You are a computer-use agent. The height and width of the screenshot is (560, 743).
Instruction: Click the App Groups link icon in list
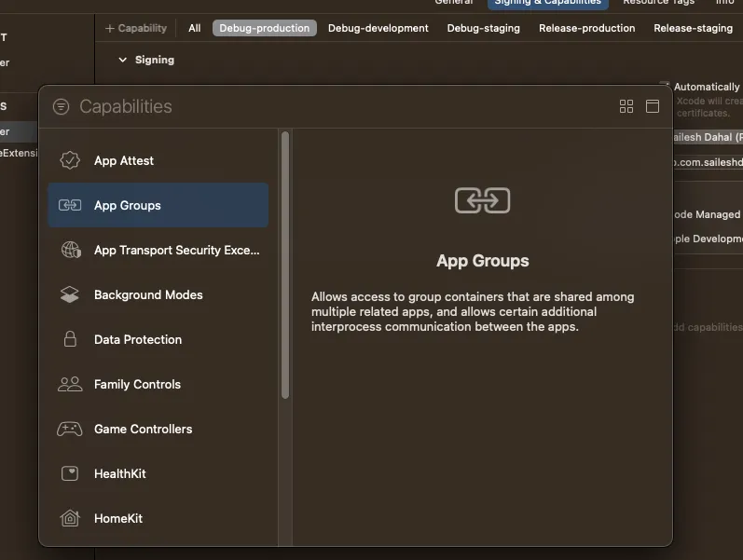pyautogui.click(x=70, y=205)
